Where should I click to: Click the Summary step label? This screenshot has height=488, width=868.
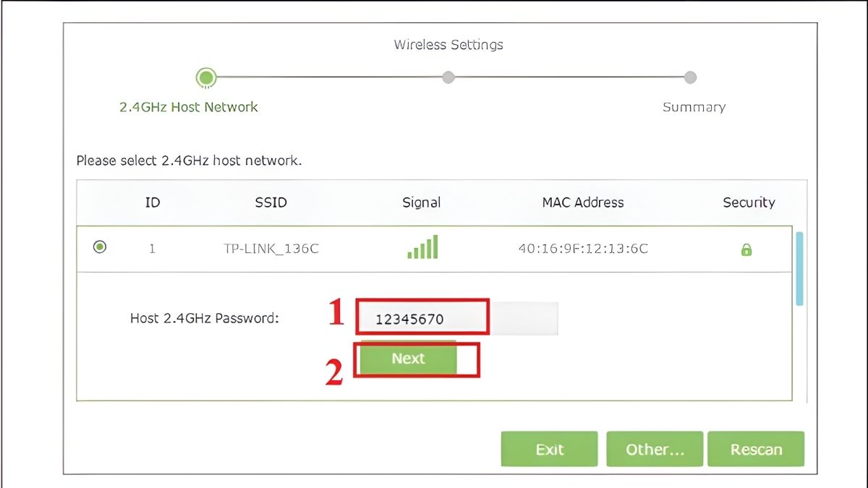(x=694, y=107)
